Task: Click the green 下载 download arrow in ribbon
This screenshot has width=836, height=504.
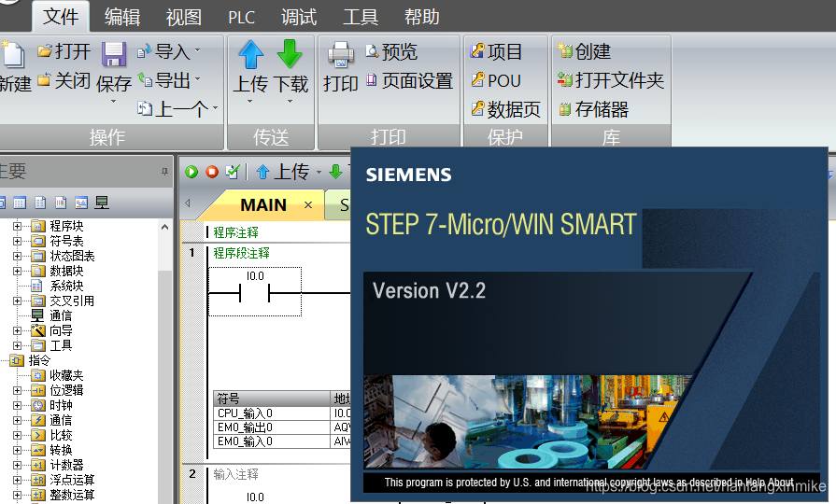Action: coord(290,54)
